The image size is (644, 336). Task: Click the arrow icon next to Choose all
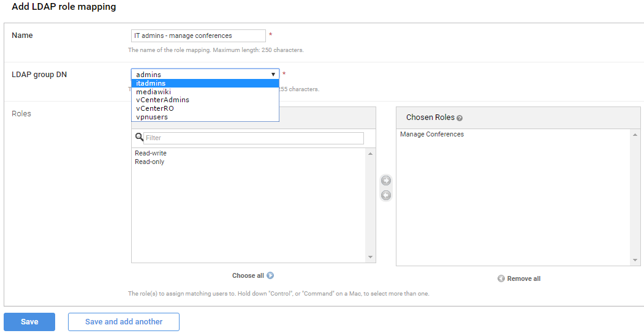point(270,276)
